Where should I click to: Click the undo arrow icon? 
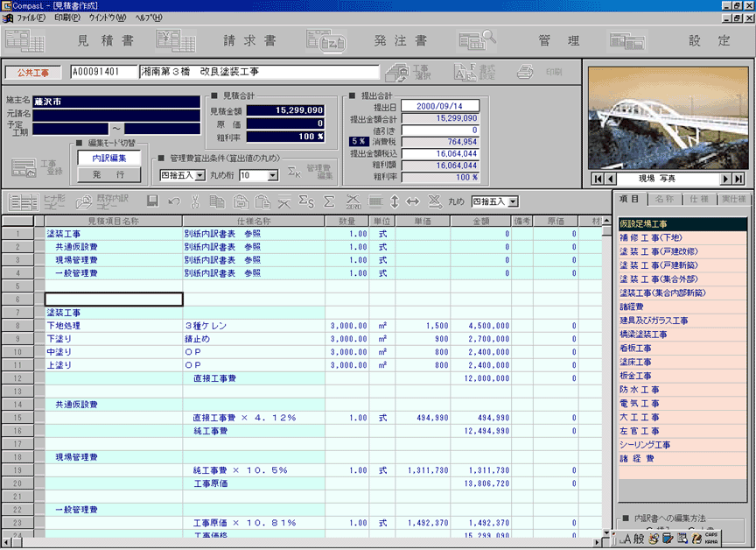pyautogui.click(x=174, y=201)
